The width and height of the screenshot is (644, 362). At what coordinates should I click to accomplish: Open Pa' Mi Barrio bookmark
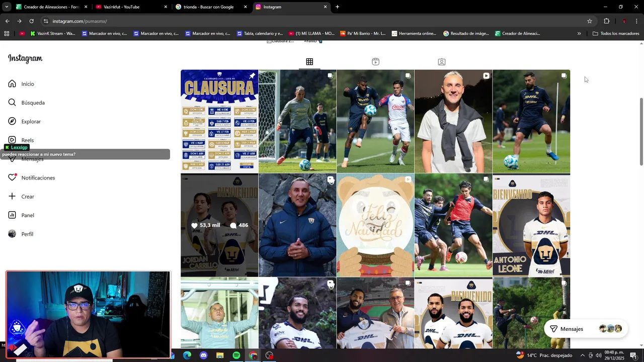(363, 34)
